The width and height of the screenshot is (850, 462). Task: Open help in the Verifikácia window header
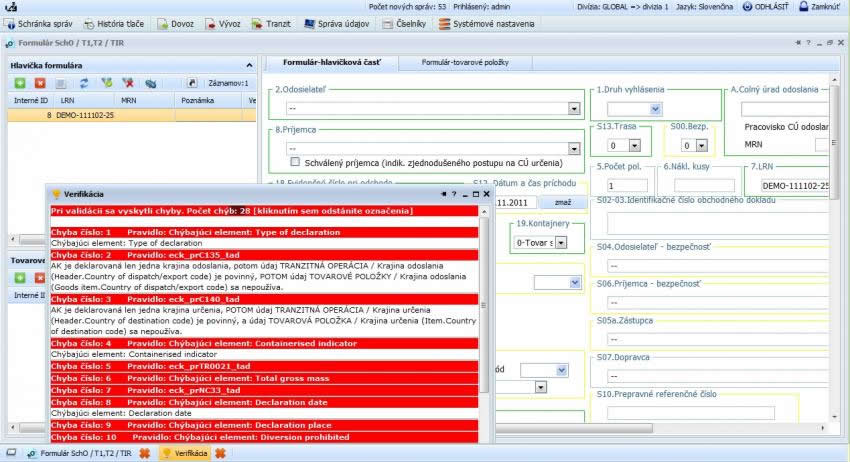point(454,194)
